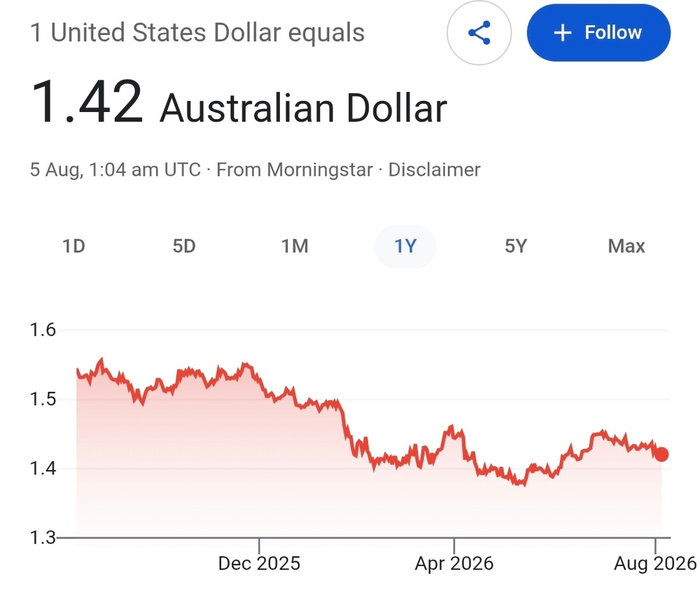The height and width of the screenshot is (599, 700).
Task: Click the Dec 2025 axis tick label
Action: tap(259, 563)
